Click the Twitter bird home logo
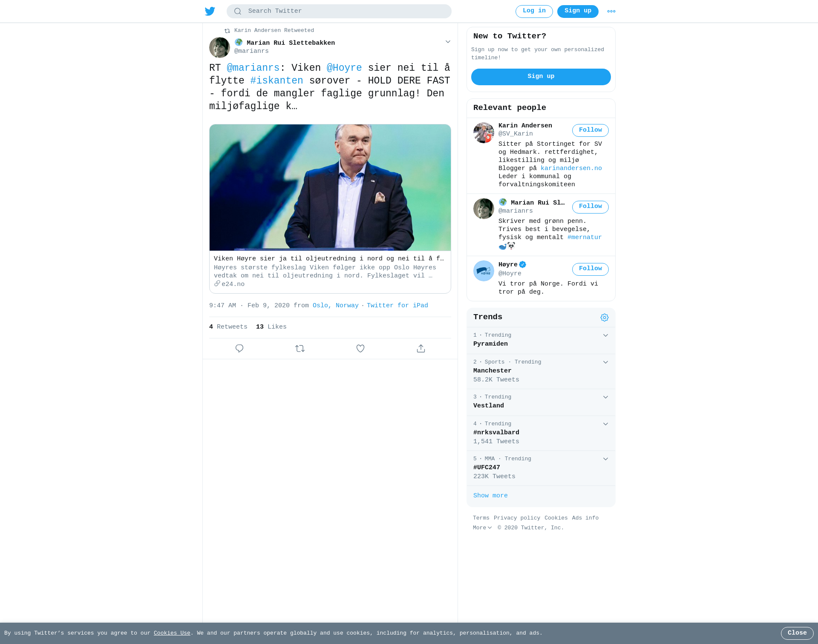This screenshot has height=644, width=818. point(210,11)
